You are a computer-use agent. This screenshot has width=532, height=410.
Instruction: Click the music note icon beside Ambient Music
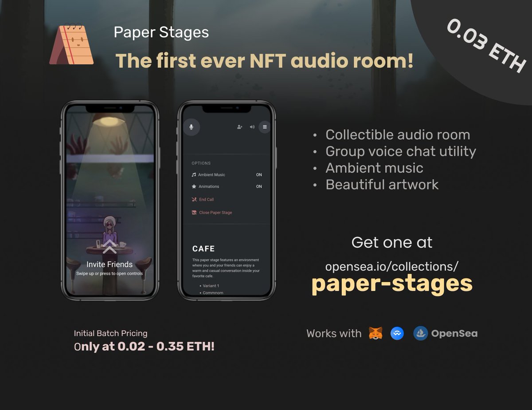click(194, 175)
